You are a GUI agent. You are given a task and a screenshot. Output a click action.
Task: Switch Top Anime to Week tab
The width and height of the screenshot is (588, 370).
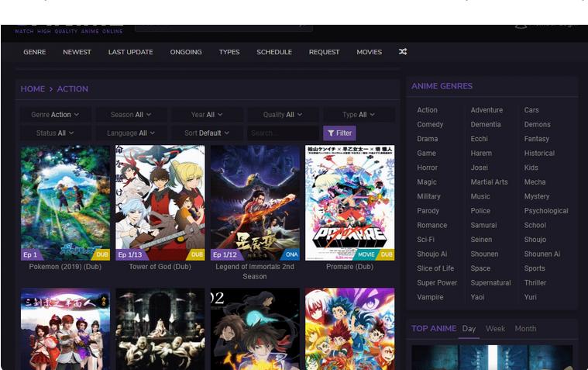tap(495, 329)
